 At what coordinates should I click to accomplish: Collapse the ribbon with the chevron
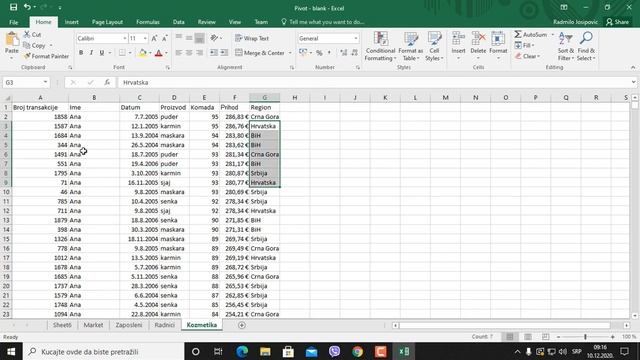click(633, 67)
